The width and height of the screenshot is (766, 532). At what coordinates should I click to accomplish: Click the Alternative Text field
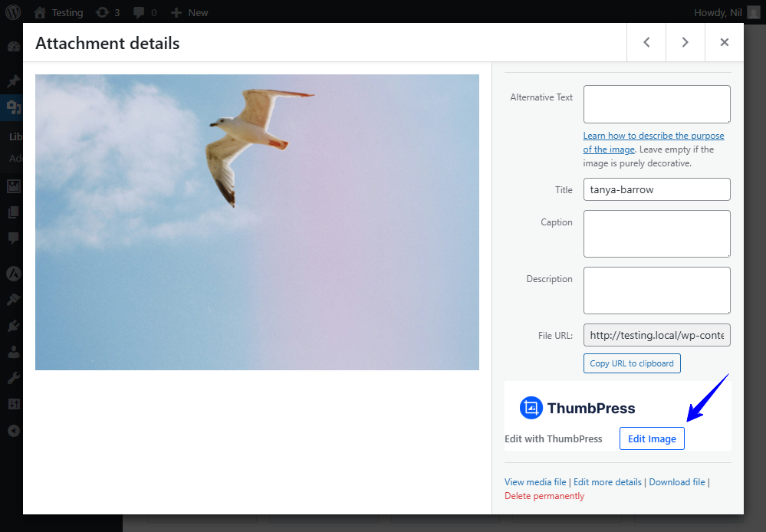coord(656,104)
